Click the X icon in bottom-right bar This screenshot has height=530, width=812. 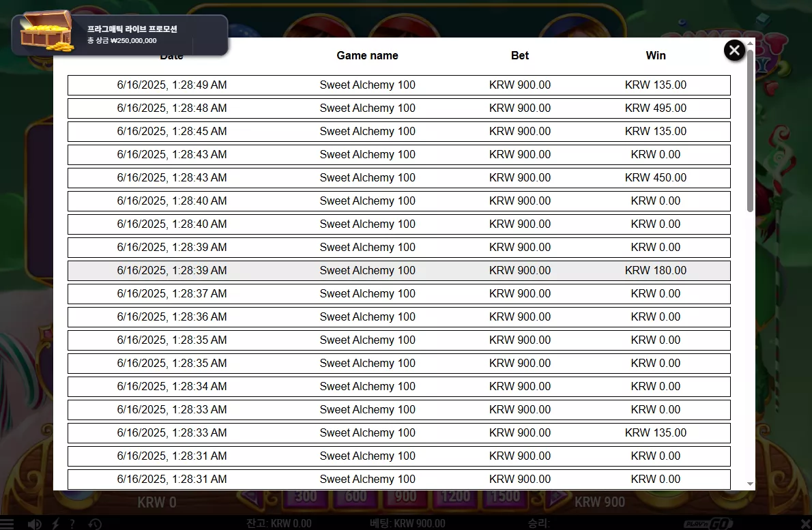[805, 523]
